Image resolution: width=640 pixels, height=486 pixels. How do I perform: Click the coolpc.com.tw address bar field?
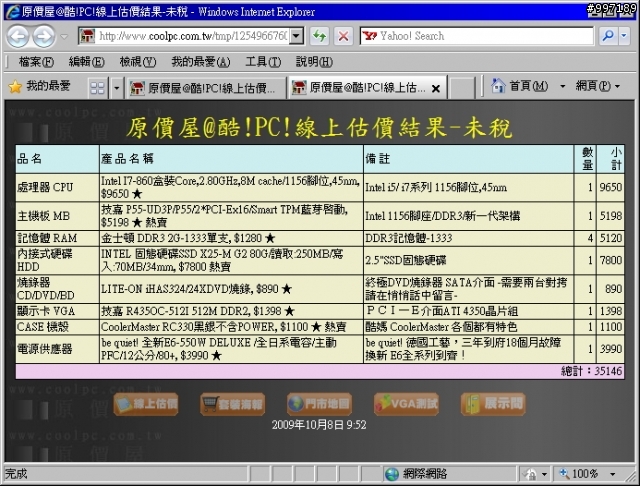coord(190,36)
